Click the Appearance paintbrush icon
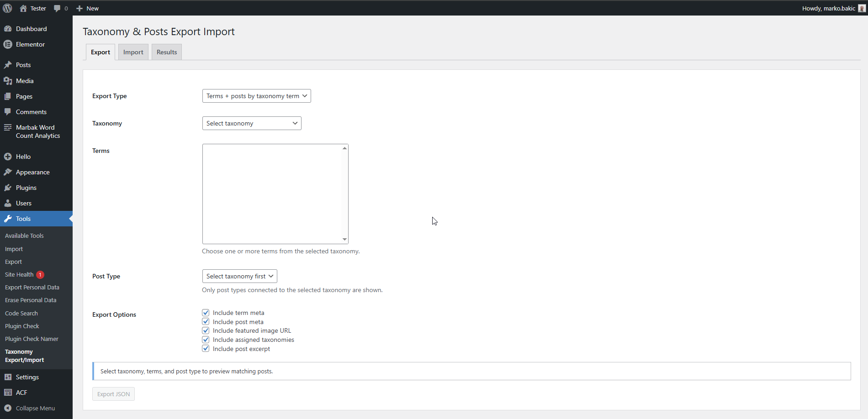 (8, 172)
